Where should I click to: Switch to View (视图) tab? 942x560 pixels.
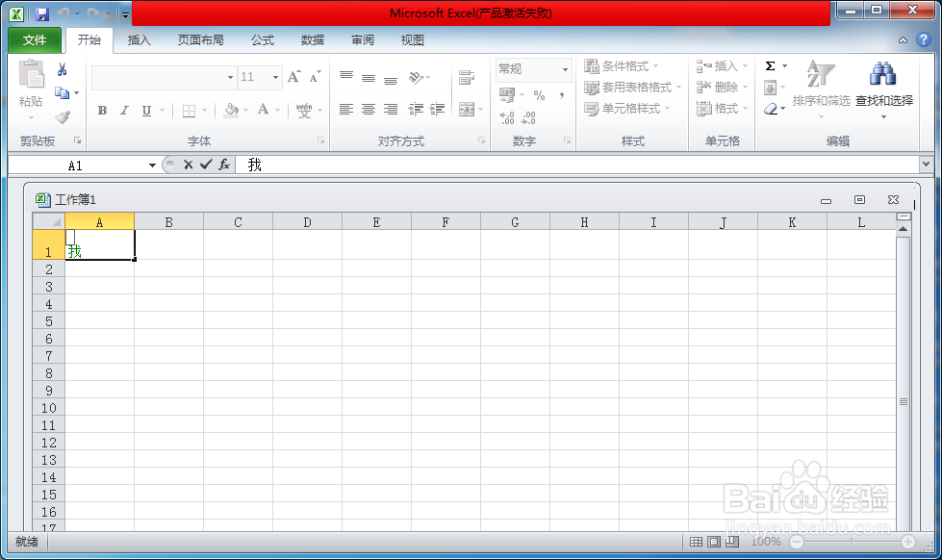pyautogui.click(x=413, y=40)
